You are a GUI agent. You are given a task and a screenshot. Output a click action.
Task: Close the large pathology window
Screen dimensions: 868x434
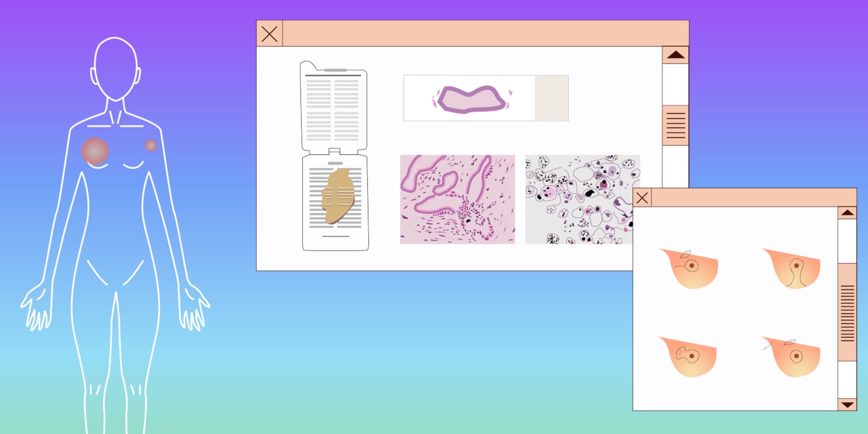pyautogui.click(x=269, y=34)
